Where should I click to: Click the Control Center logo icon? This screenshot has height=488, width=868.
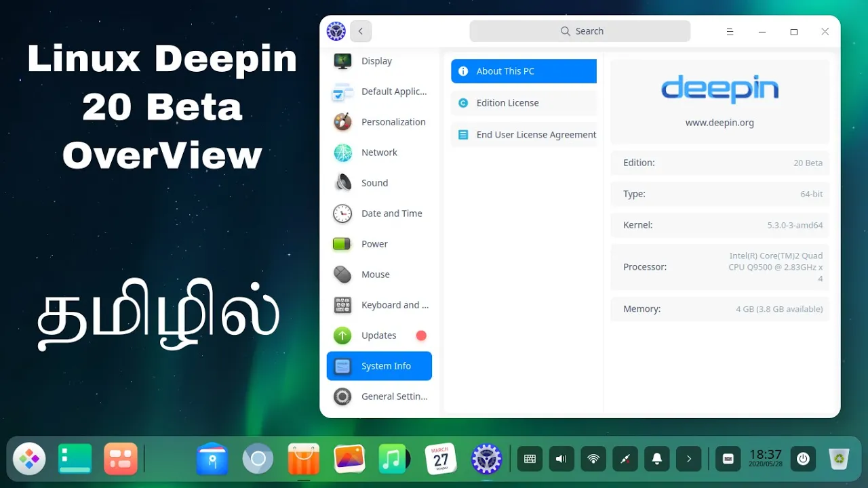(x=336, y=31)
